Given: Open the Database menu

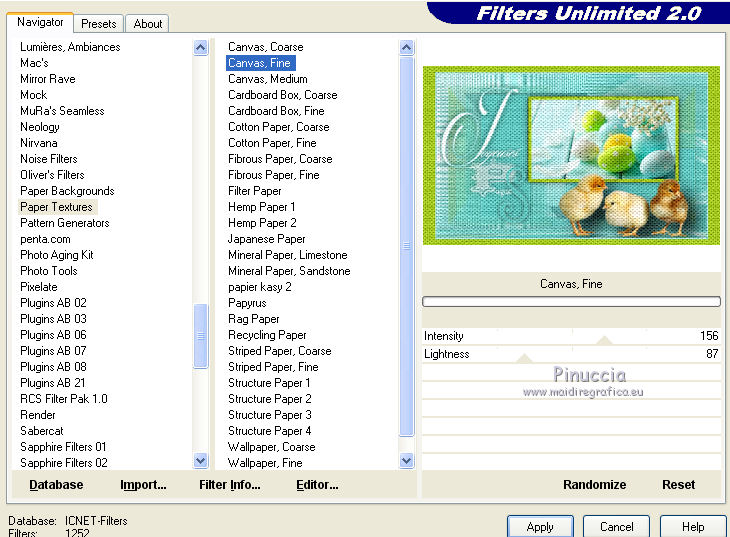Looking at the screenshot, I should tap(56, 485).
